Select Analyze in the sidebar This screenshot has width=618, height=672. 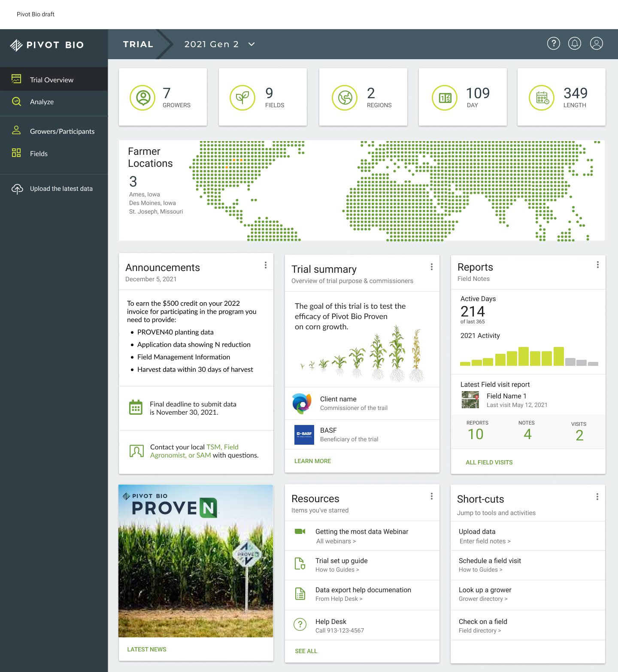[54, 102]
